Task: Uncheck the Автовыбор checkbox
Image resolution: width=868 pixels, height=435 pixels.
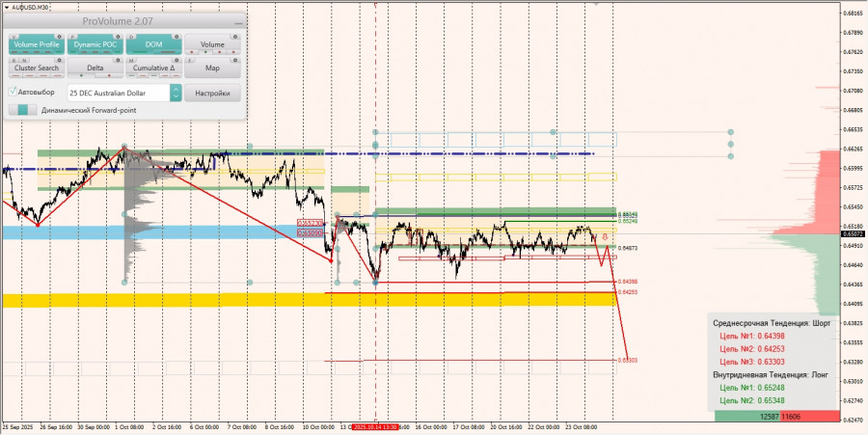Action: tap(13, 92)
